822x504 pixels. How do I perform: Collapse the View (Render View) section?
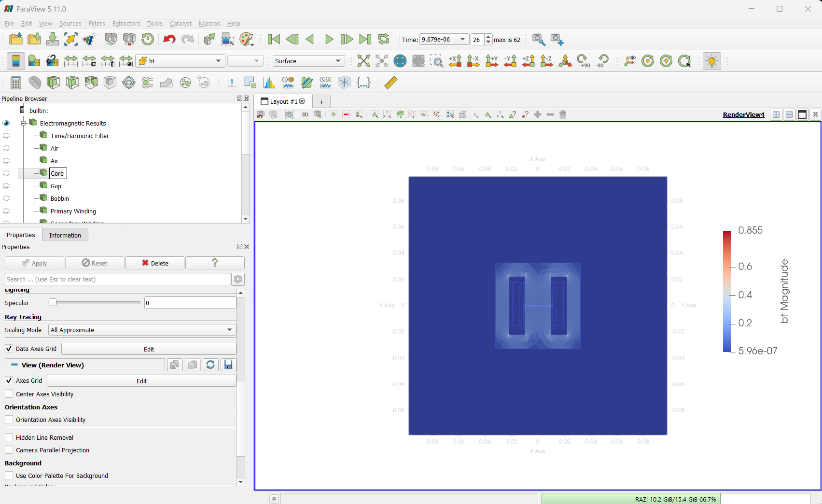(14, 365)
